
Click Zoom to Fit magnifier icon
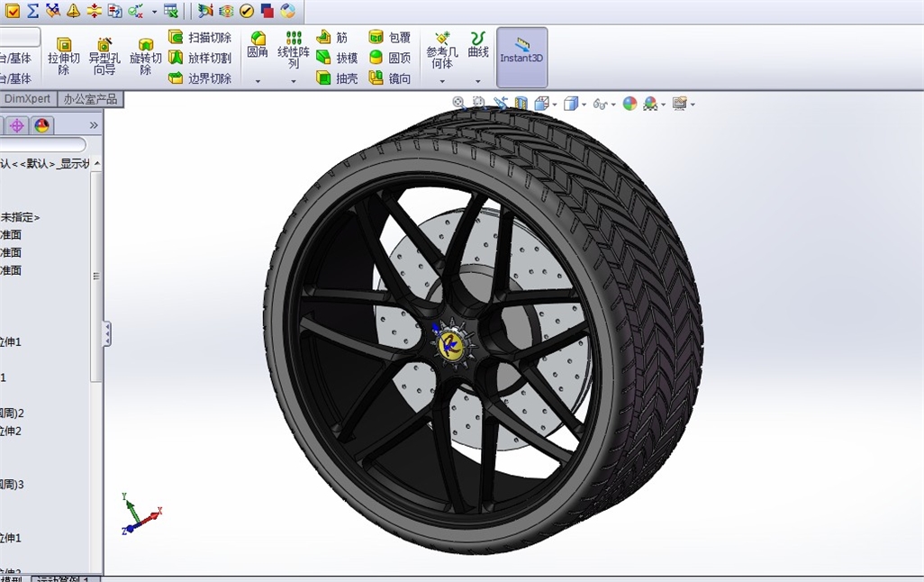[458, 103]
